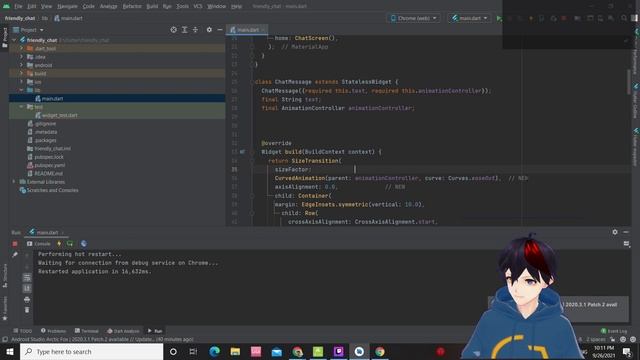
Task: Click the Task View icon in taskbar
Action: [x=193, y=351]
